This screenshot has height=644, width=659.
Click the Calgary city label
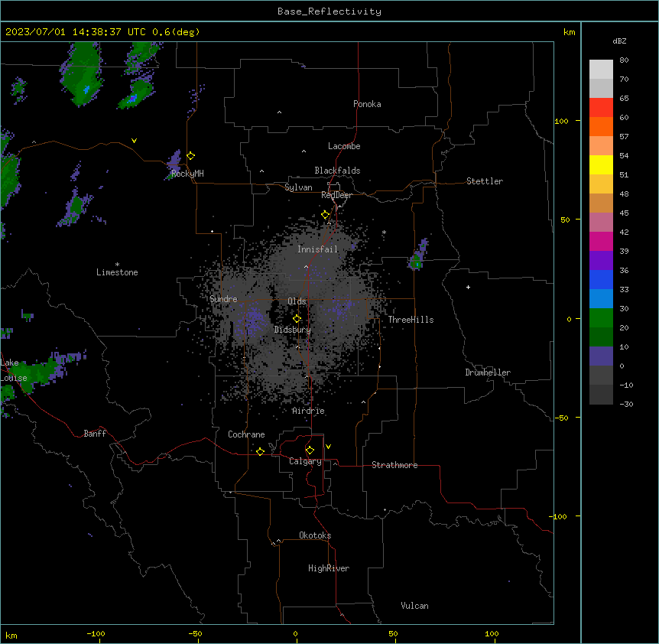coord(306,461)
